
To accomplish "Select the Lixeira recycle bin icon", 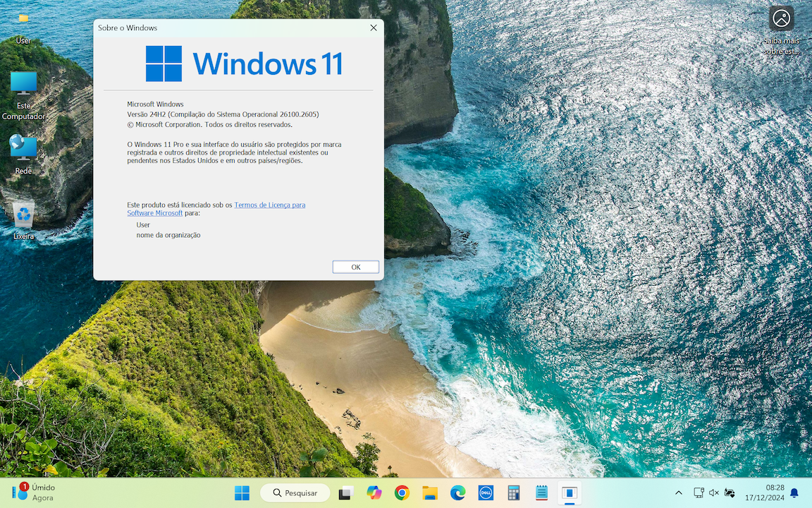I will (x=23, y=220).
